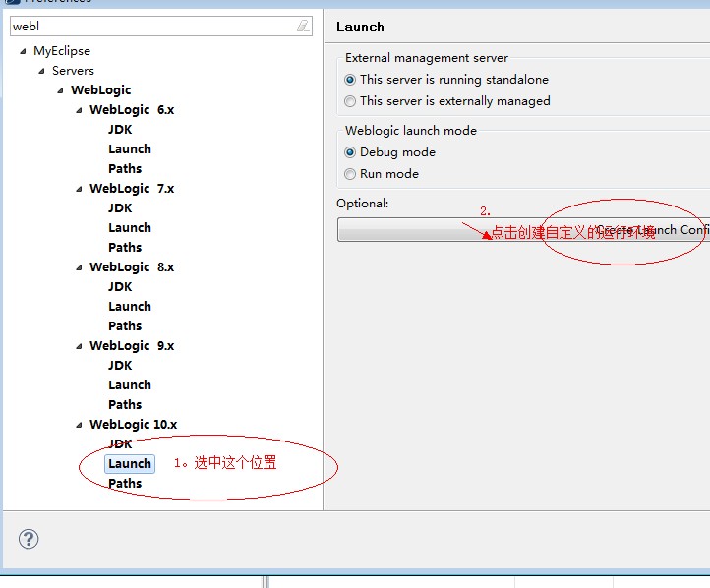Select 'This server is externally managed' radio

click(349, 101)
